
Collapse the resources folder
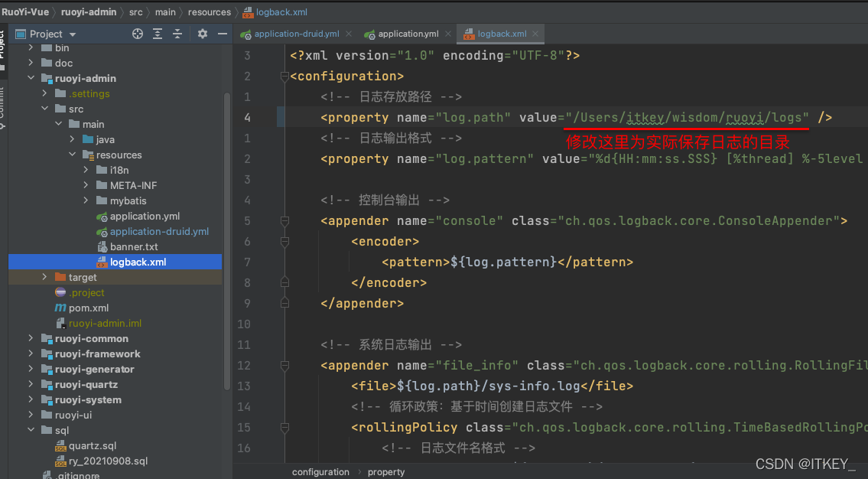[73, 155]
